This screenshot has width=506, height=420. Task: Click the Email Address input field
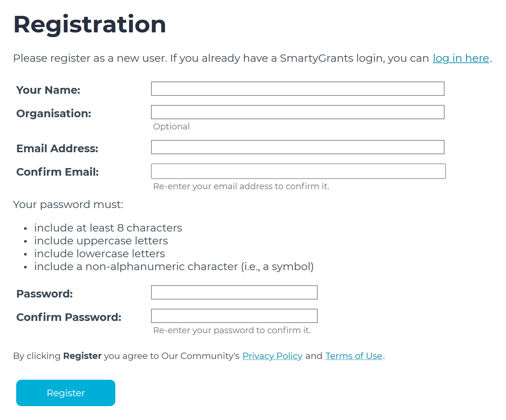(x=297, y=147)
